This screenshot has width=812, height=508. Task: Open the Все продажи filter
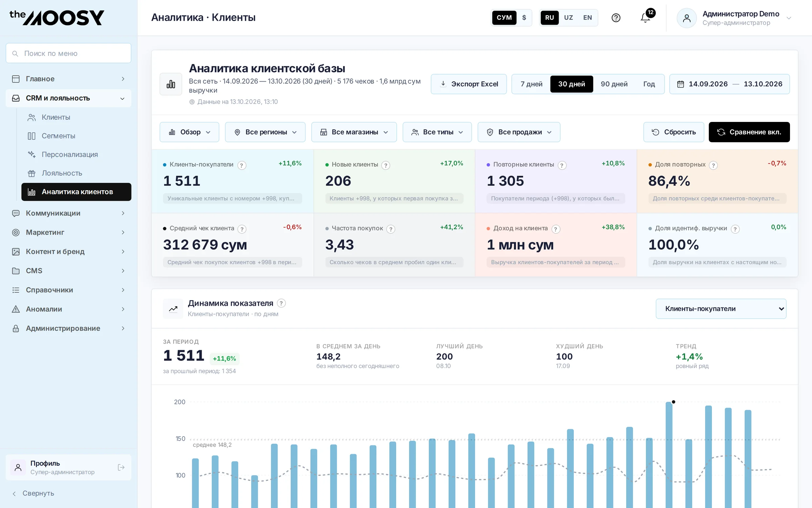[x=519, y=132]
